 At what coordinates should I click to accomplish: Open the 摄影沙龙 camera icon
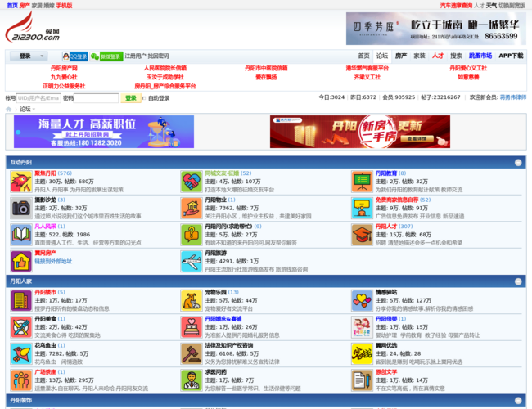[21, 209]
